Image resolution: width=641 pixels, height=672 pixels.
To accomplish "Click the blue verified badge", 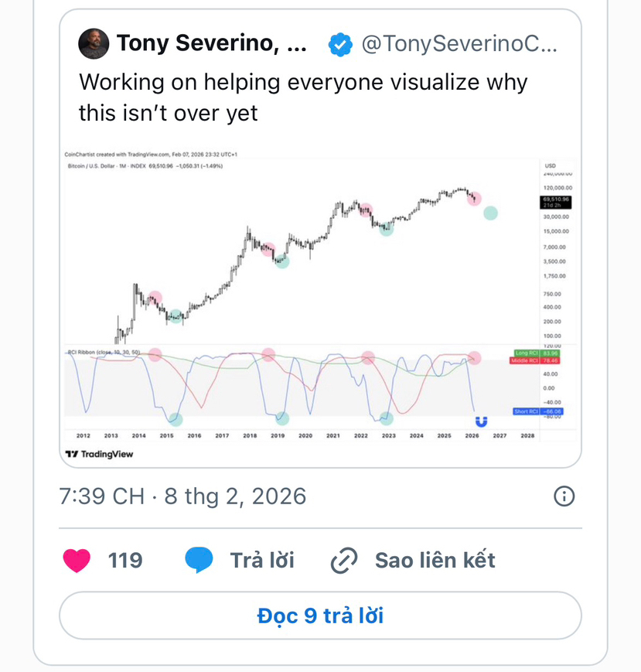I will [339, 45].
